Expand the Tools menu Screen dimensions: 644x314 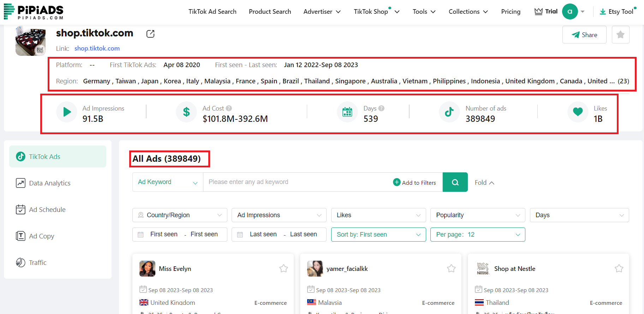coord(424,12)
